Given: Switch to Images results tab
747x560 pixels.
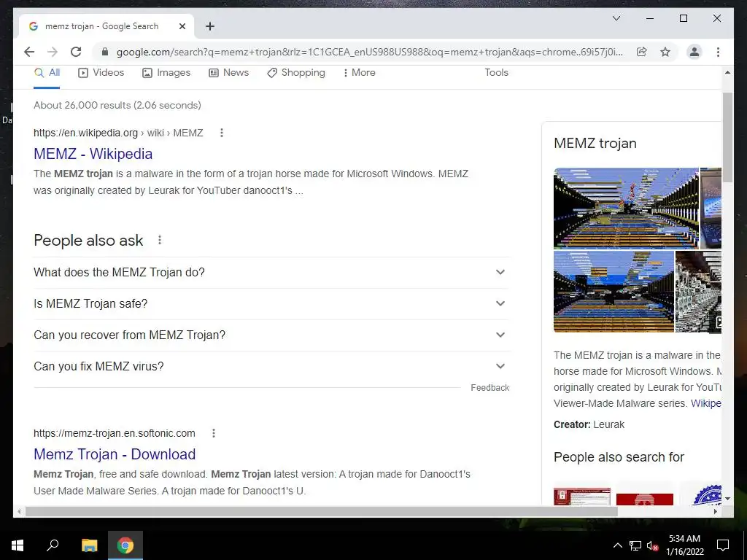Looking at the screenshot, I should (166, 73).
